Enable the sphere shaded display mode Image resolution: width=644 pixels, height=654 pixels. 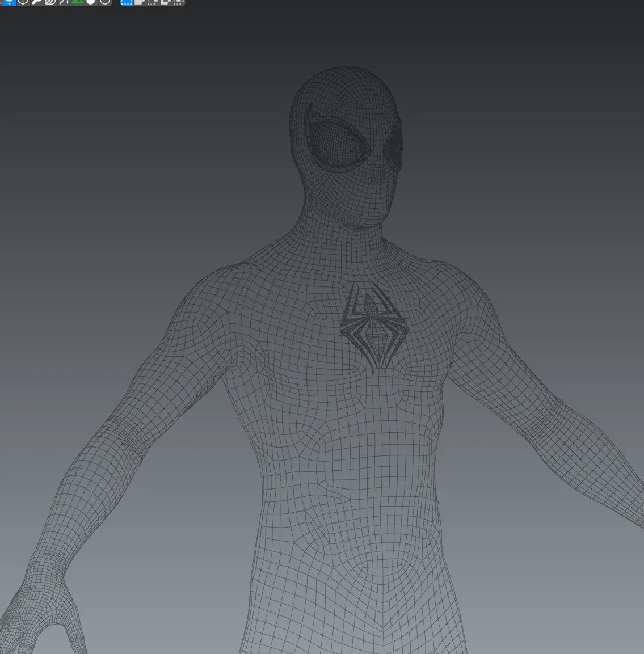90,2
